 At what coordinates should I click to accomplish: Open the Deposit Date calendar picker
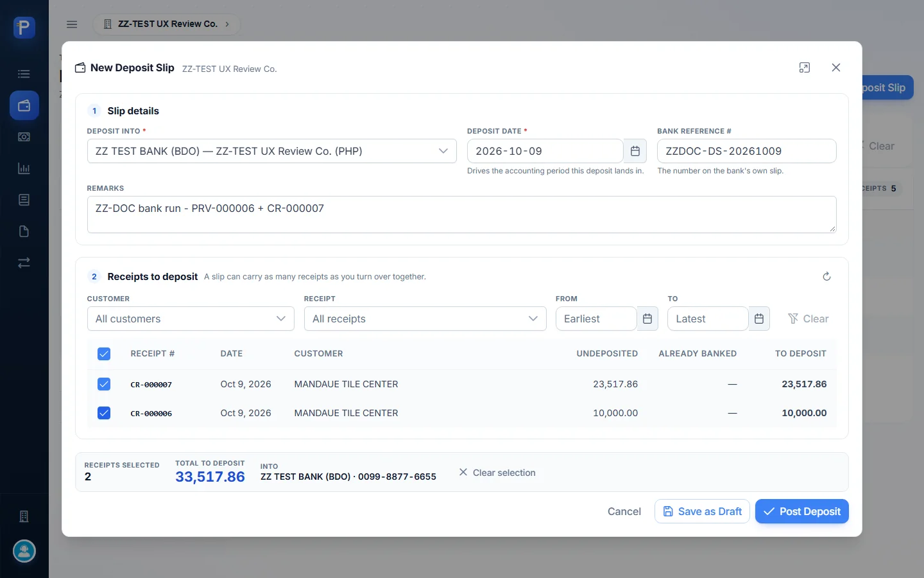point(635,151)
